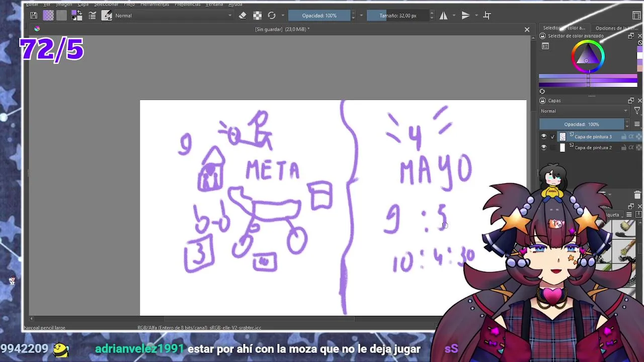Toggle checkmark on Capa de pintura 3

[553, 137]
